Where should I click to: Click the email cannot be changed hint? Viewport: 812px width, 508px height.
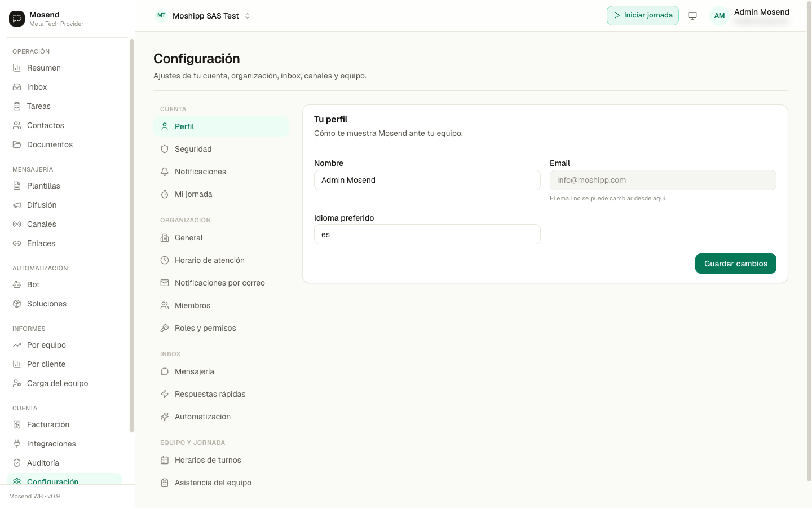[x=608, y=198]
